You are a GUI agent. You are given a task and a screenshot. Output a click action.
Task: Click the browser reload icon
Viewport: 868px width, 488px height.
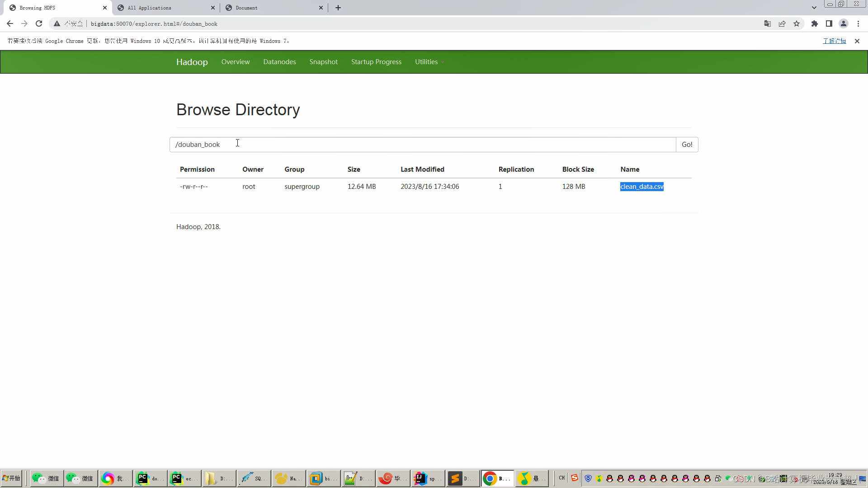(x=39, y=23)
